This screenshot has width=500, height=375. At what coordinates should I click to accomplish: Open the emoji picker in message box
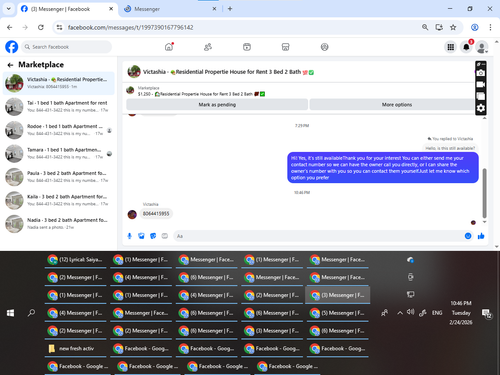coord(468,236)
